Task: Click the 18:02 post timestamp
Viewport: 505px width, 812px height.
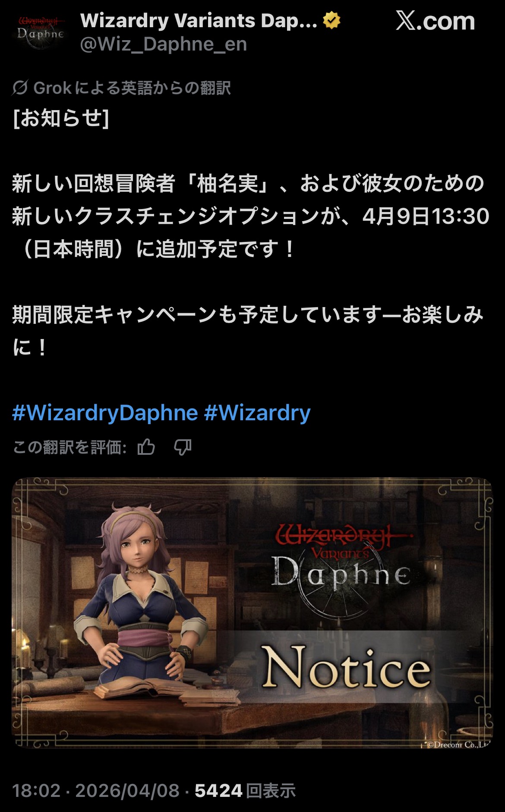Action: coord(36,791)
